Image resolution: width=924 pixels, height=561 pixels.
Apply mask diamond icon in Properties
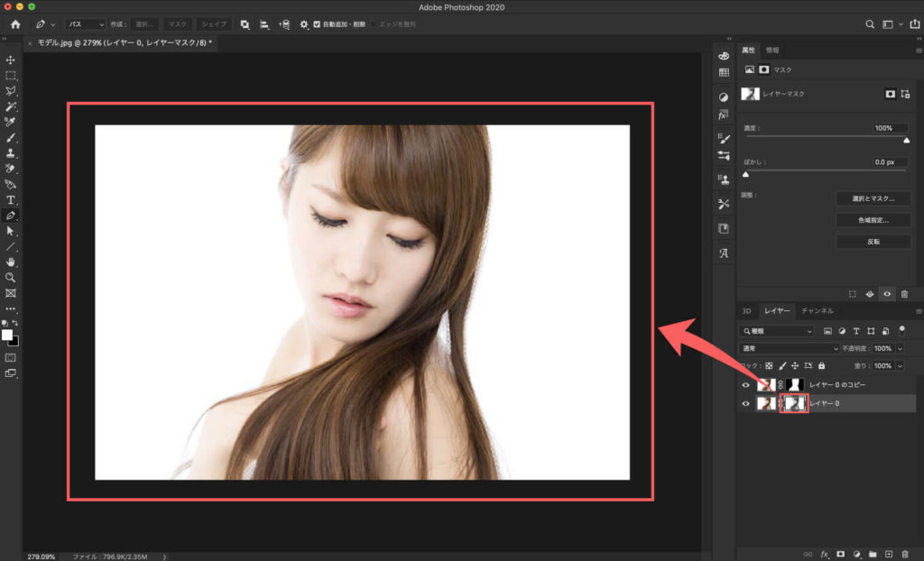pos(869,293)
